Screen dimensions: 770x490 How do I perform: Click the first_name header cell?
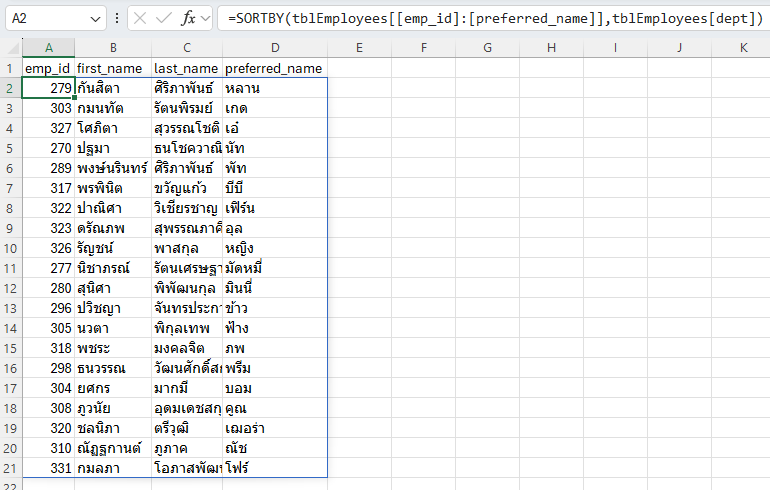(113, 68)
